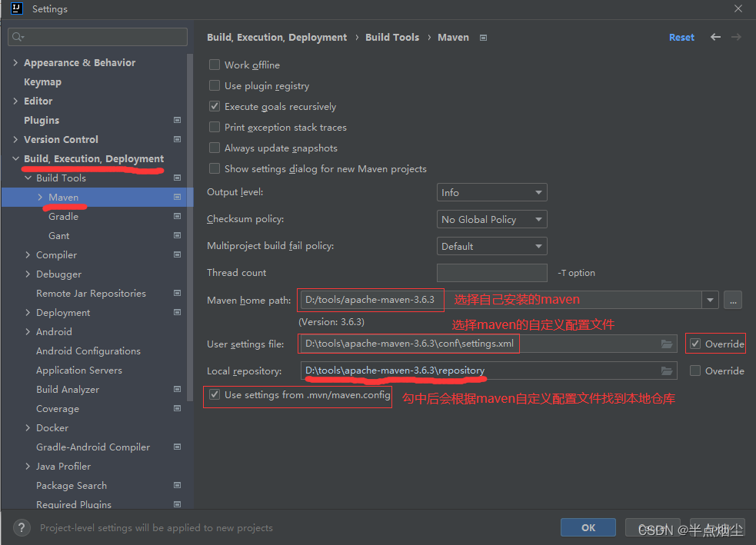Click Build Tools in the breadcrumb

(x=392, y=37)
